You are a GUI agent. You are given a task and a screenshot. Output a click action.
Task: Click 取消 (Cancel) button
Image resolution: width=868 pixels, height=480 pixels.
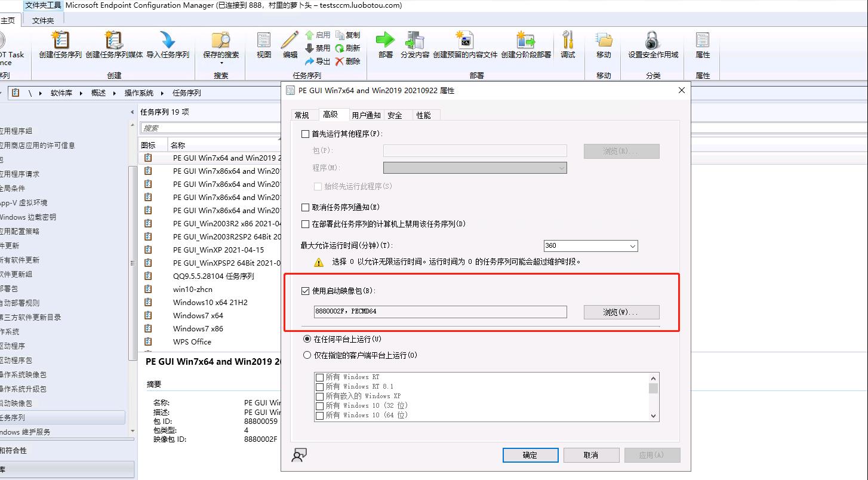[591, 455]
